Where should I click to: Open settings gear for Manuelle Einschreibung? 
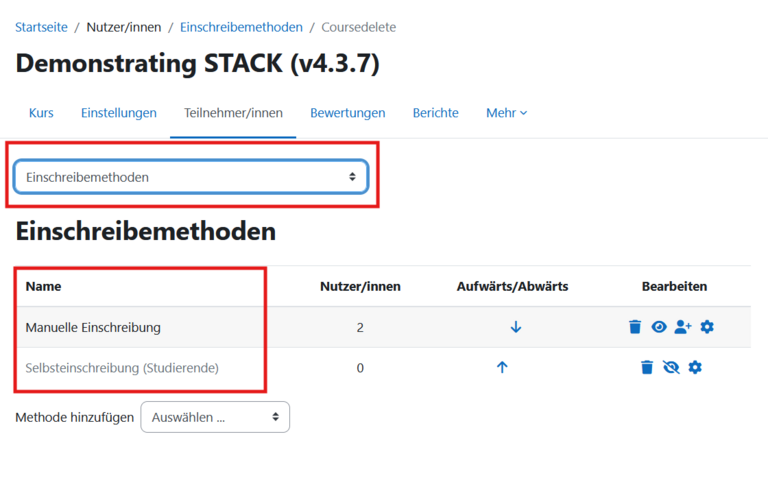coord(708,327)
